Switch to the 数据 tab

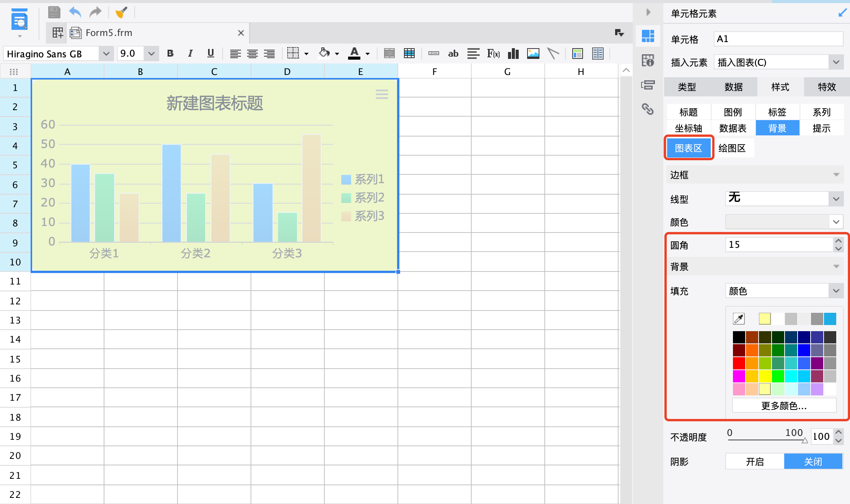(734, 87)
